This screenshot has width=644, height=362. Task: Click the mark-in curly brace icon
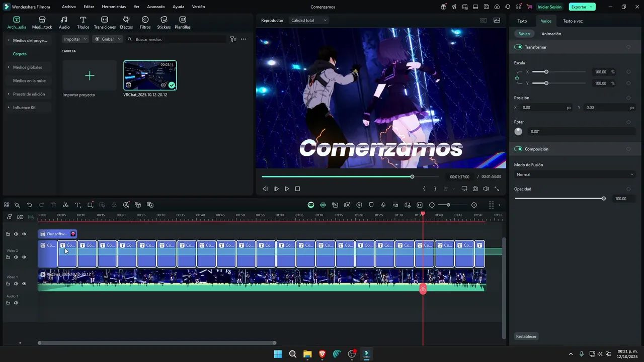tap(424, 189)
